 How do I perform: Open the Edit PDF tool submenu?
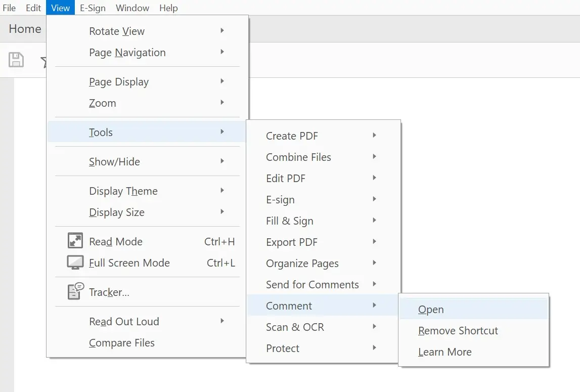coord(286,179)
